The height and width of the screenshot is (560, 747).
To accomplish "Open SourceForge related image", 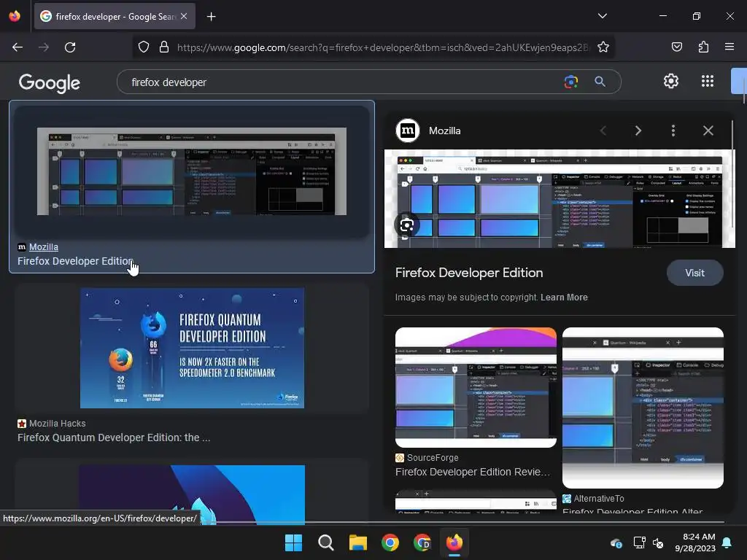I will click(476, 387).
